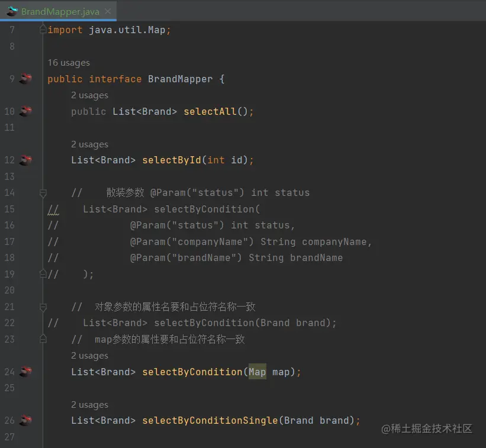The image size is (486, 448).
Task: Click the 'interface' keyword on line 9
Action: click(115, 79)
